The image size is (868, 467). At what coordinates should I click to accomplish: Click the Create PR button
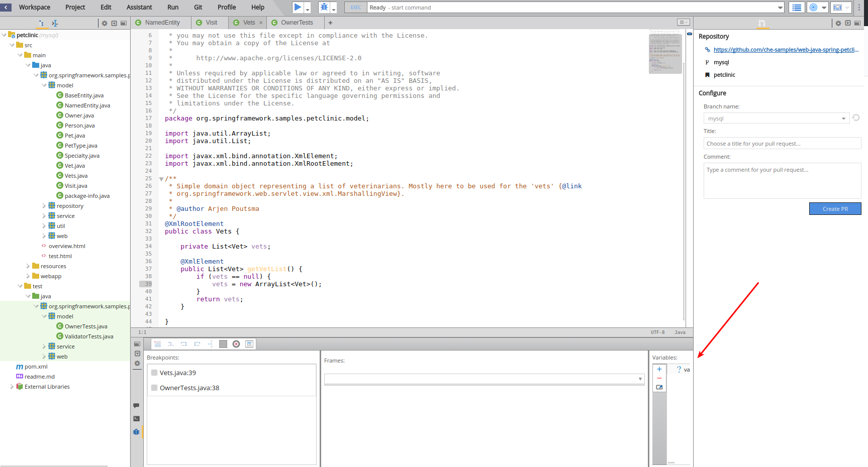point(835,209)
